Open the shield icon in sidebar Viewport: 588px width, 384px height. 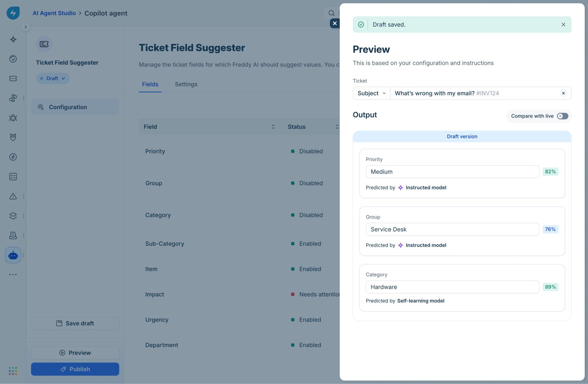click(x=13, y=137)
